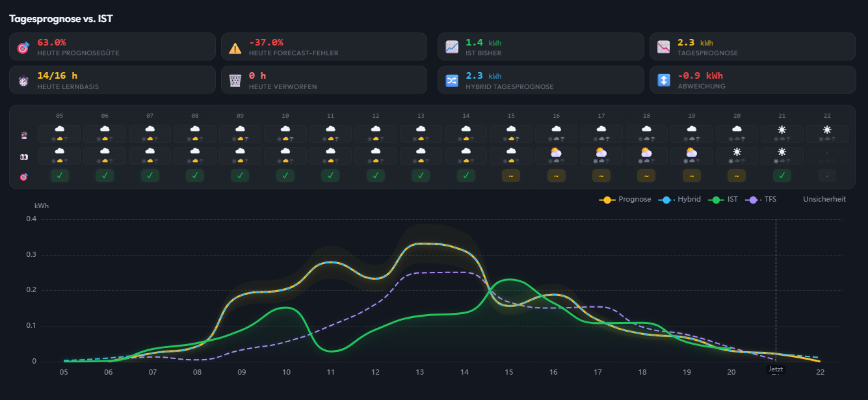This screenshot has width=868, height=400.
Task: Toggle the IST series in chart legend
Action: 724,200
